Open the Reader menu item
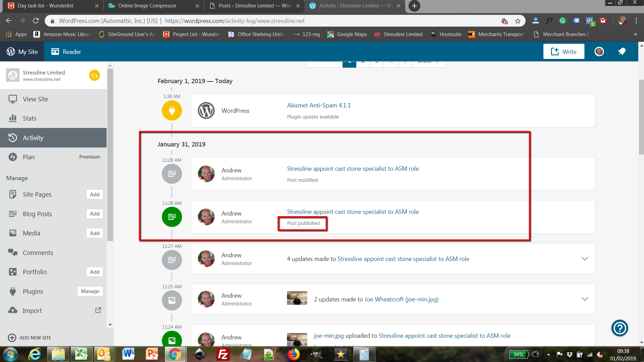 66,52
